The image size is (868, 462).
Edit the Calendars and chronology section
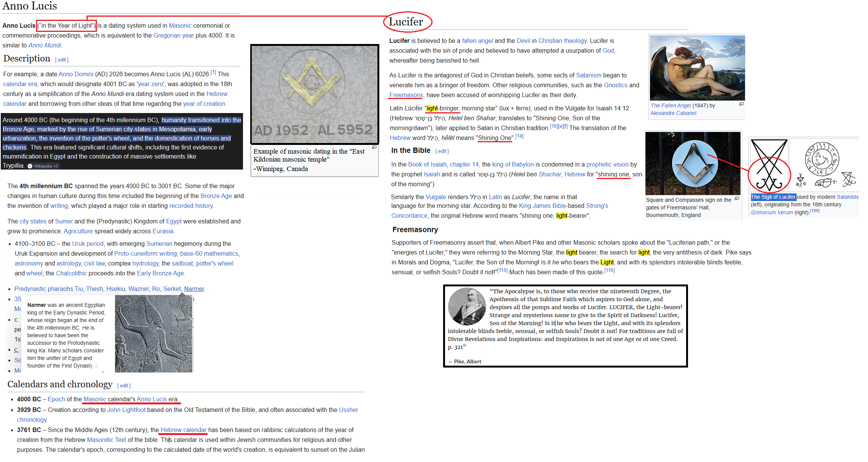(124, 386)
